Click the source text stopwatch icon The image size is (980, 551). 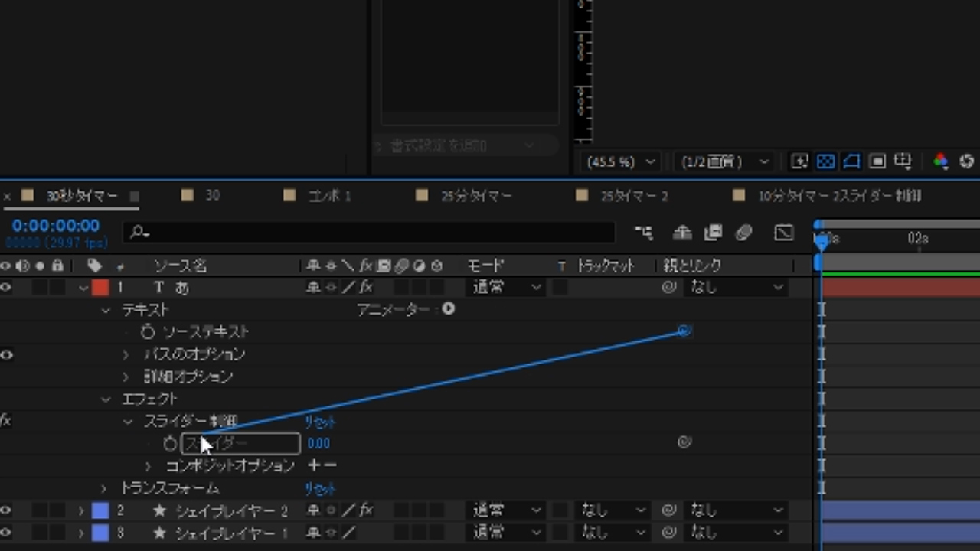pos(148,331)
